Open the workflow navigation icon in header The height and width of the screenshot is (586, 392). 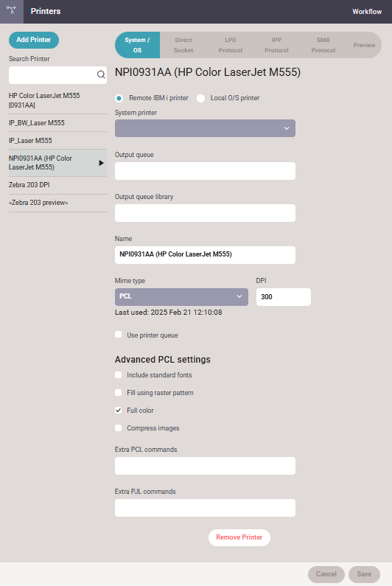tap(11, 11)
